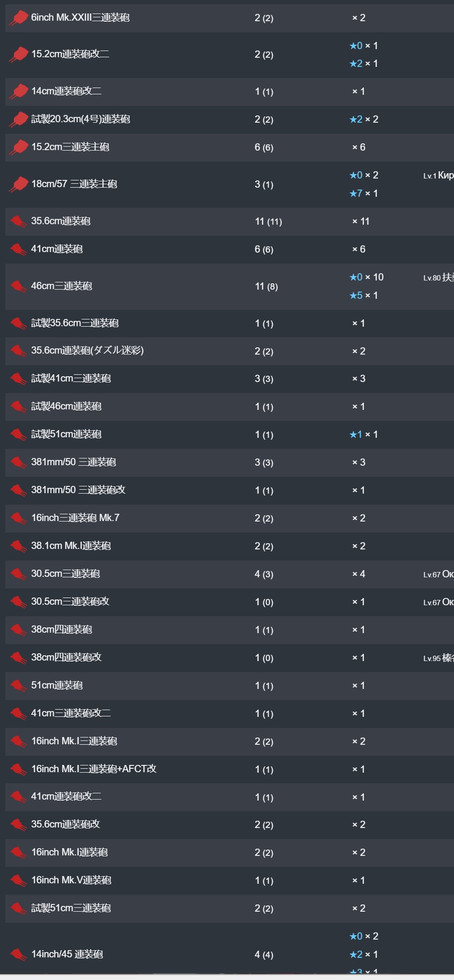Select the 35.6cm連装砲(ダズル迷彩) row name
The width and height of the screenshot is (454, 980).
click(x=87, y=351)
